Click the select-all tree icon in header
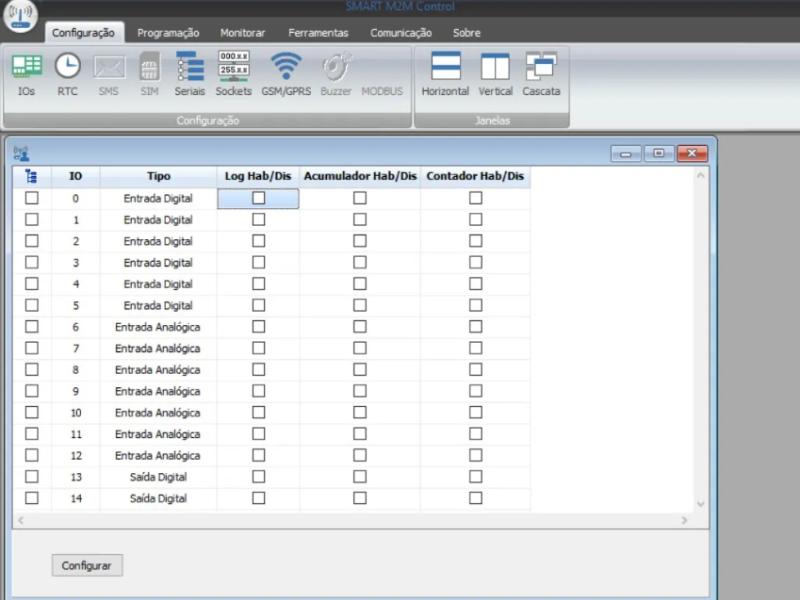Viewport: 800px width, 600px height. (x=31, y=176)
